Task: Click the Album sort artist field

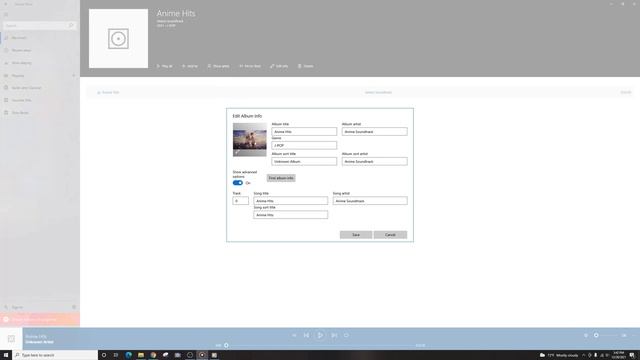Action: [374, 161]
